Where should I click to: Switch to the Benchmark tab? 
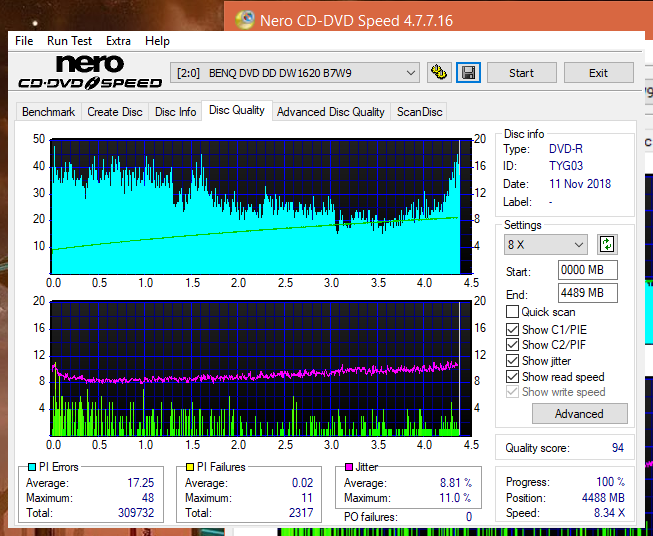(48, 112)
